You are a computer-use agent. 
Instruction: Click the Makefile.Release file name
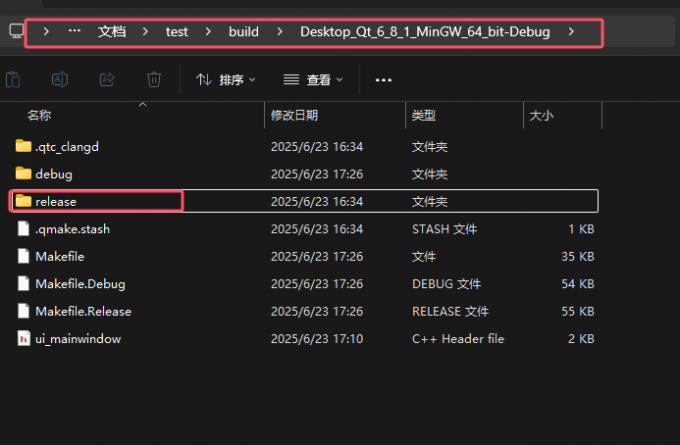tap(83, 311)
